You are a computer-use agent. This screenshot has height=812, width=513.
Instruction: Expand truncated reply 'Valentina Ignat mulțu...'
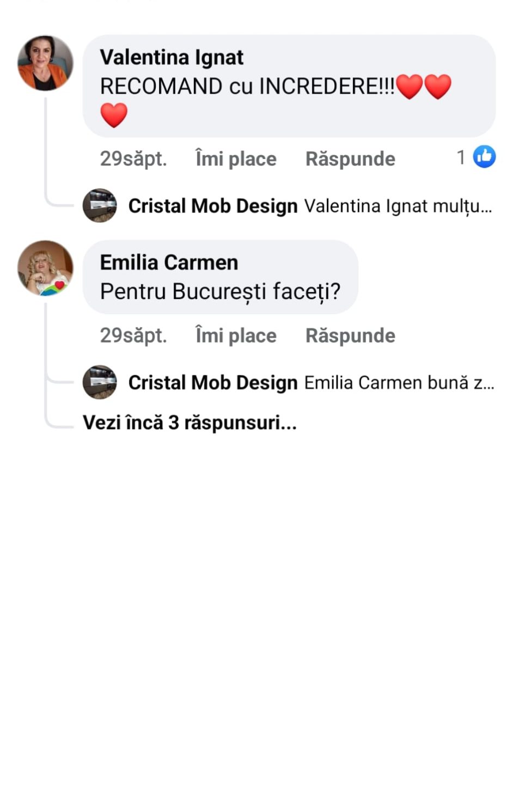click(x=398, y=206)
